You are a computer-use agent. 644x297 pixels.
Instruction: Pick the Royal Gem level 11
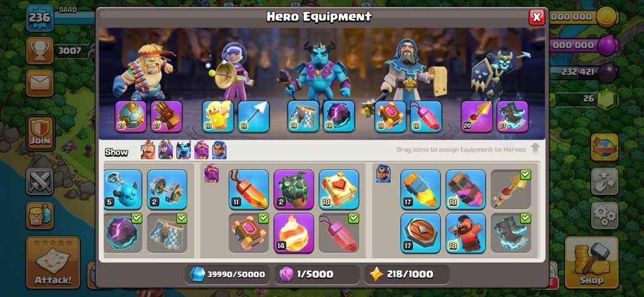click(x=249, y=189)
